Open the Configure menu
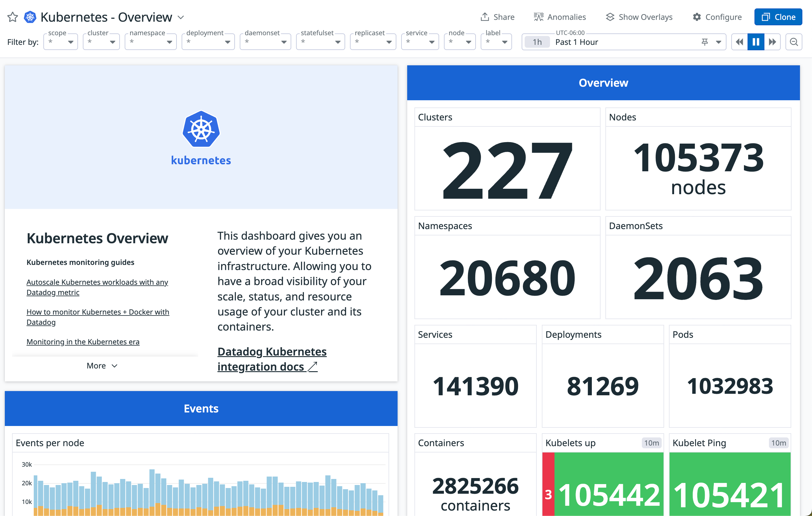The width and height of the screenshot is (812, 516). point(717,17)
